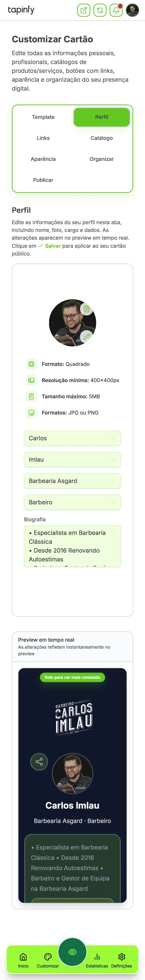Click the sync/refresh icon in the header
Screen dimensions: 145x980
coord(100,10)
